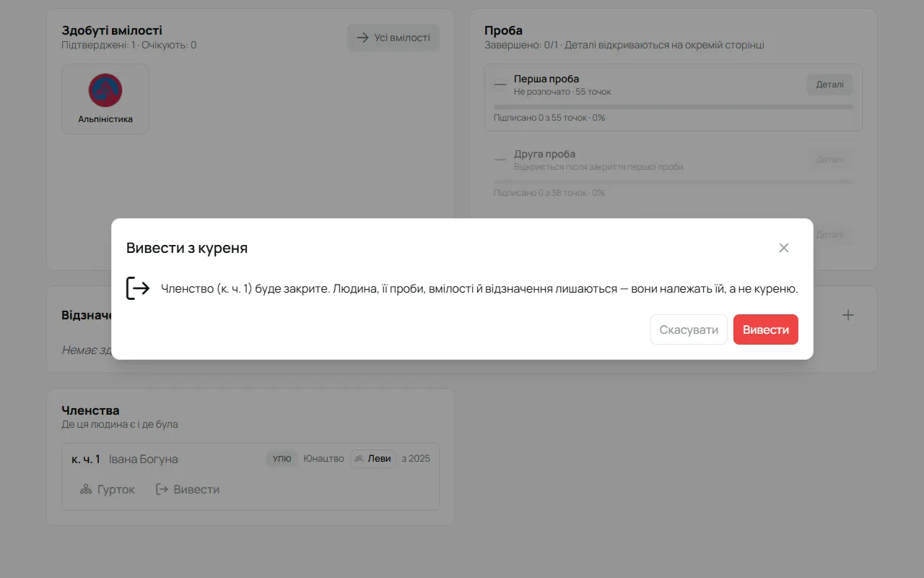The image size is (924, 578).
Task: Click the Друга проба progress bar
Action: coord(673,181)
